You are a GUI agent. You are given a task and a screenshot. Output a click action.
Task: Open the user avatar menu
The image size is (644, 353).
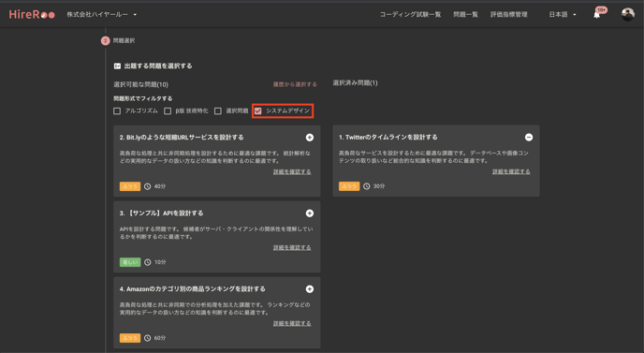pos(627,14)
